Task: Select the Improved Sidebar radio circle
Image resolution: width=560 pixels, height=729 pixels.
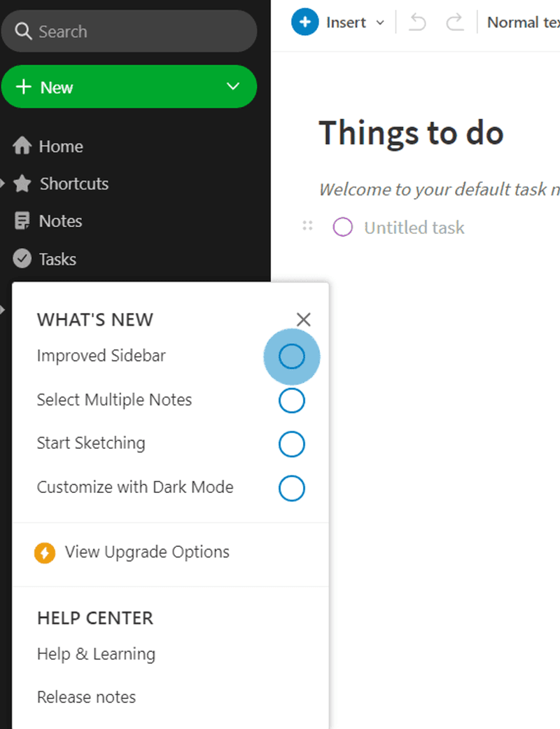Action: [x=292, y=356]
